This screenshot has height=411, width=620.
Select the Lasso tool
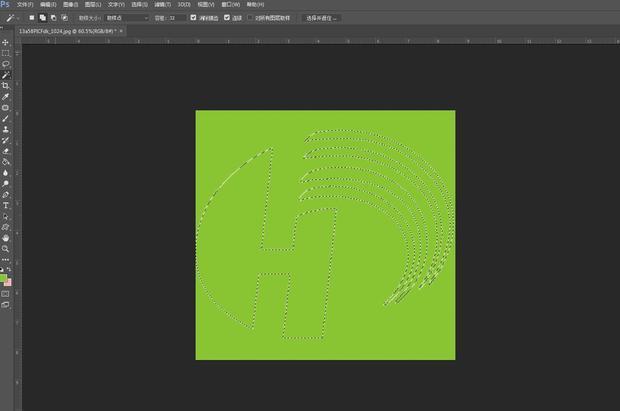(x=6, y=64)
